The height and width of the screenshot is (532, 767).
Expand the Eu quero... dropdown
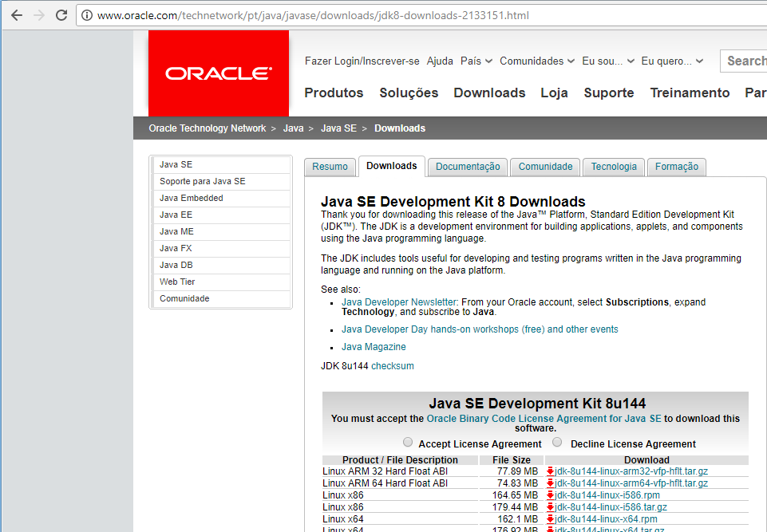(672, 61)
